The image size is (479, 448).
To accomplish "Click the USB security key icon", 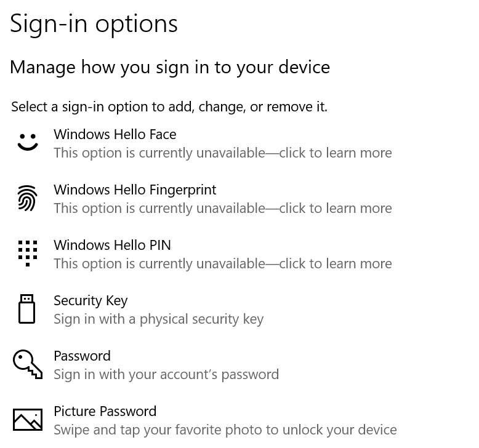I will tap(27, 309).
